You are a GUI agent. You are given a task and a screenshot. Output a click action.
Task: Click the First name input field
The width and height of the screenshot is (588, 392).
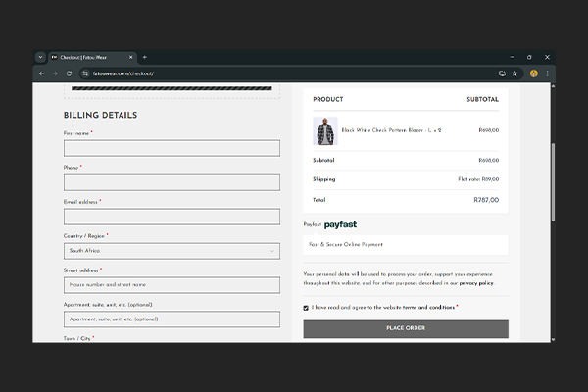pos(171,149)
